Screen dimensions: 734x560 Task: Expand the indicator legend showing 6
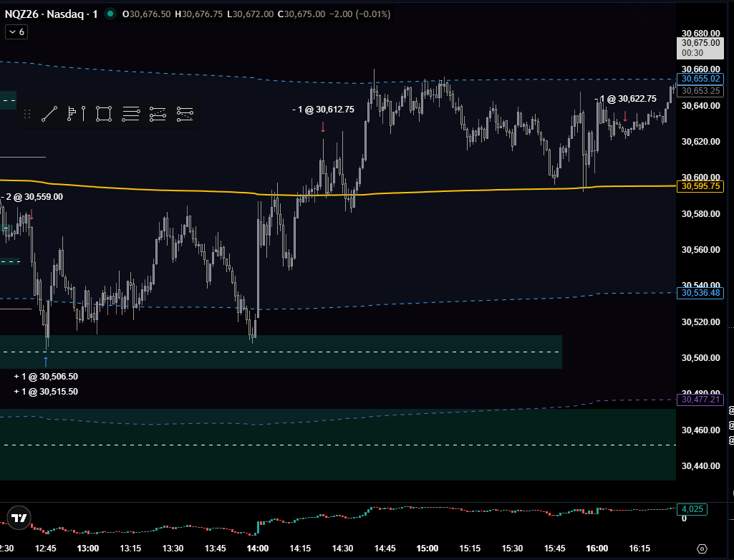(x=16, y=32)
